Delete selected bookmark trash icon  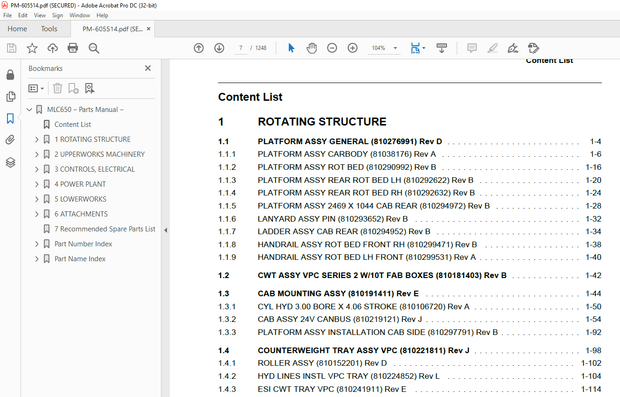coord(57,88)
